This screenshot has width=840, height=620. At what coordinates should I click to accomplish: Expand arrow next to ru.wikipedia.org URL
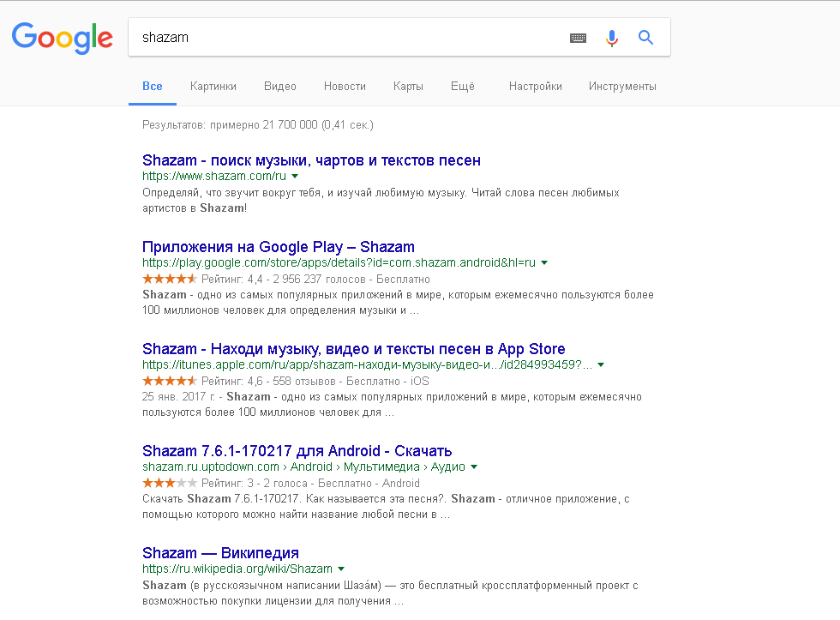[x=341, y=569]
